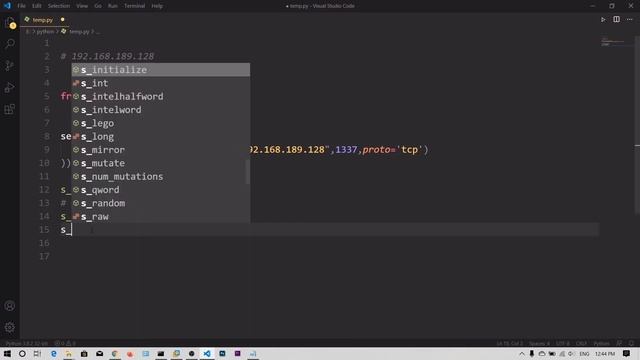640x360 pixels.
Task: Click temp.py in the breadcrumbs
Action: [79, 31]
